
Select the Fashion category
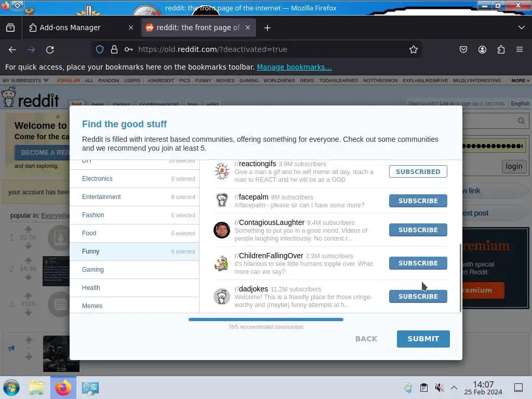(x=135, y=215)
